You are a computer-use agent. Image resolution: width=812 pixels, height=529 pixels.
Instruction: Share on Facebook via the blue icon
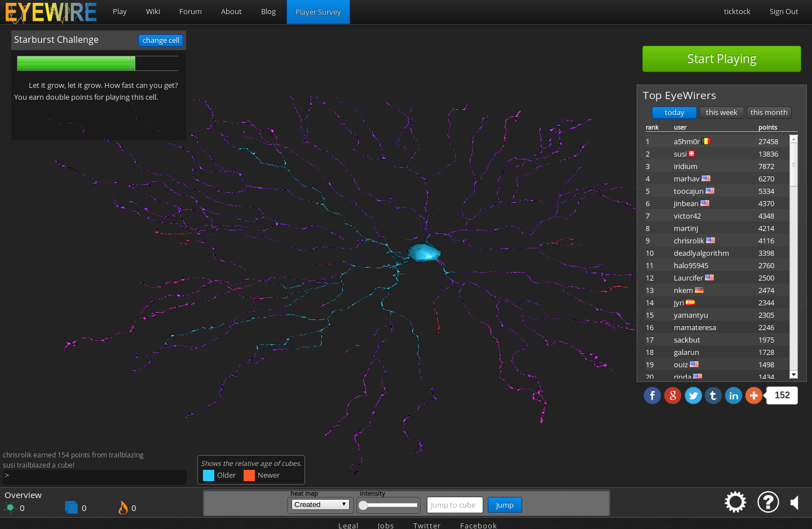point(652,395)
